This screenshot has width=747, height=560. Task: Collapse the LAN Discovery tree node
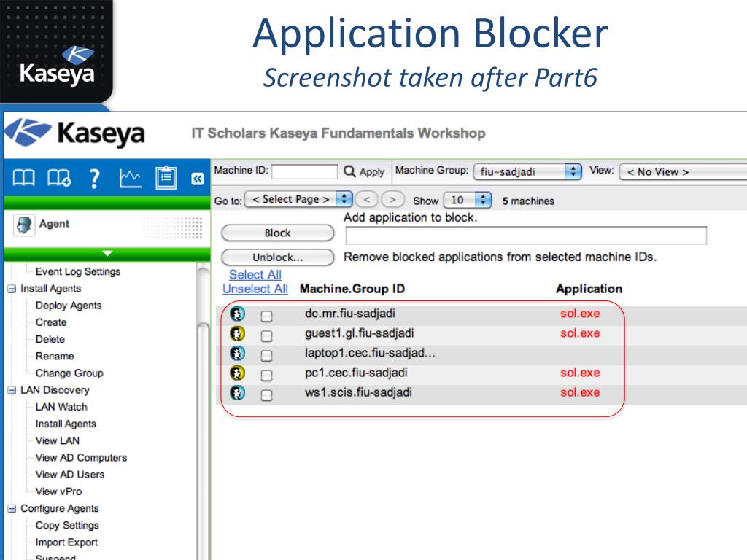tap(12, 391)
